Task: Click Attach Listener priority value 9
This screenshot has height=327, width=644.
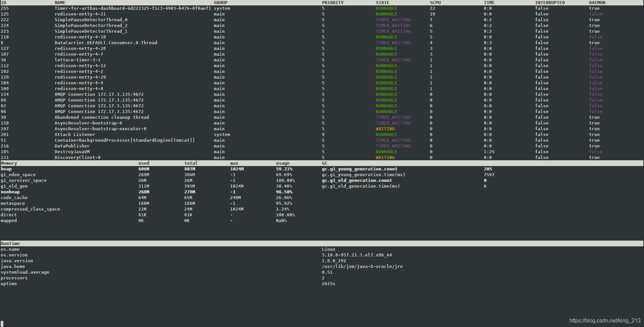Action: [x=323, y=135]
